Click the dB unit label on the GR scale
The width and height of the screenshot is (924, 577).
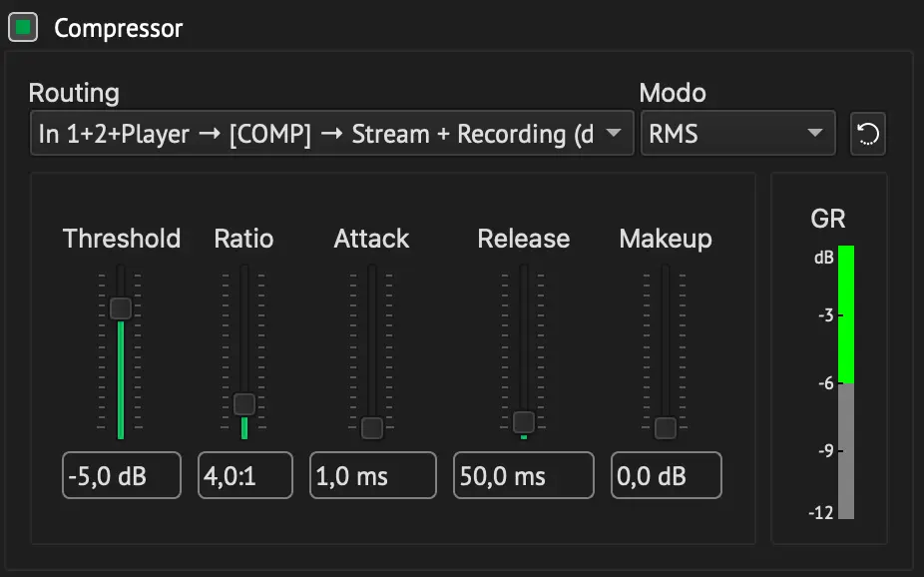coord(824,258)
